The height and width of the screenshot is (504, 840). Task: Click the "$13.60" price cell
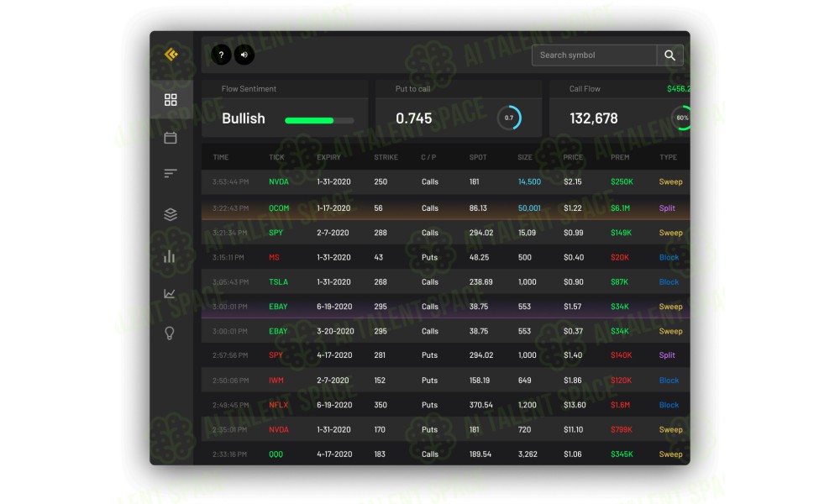(575, 405)
